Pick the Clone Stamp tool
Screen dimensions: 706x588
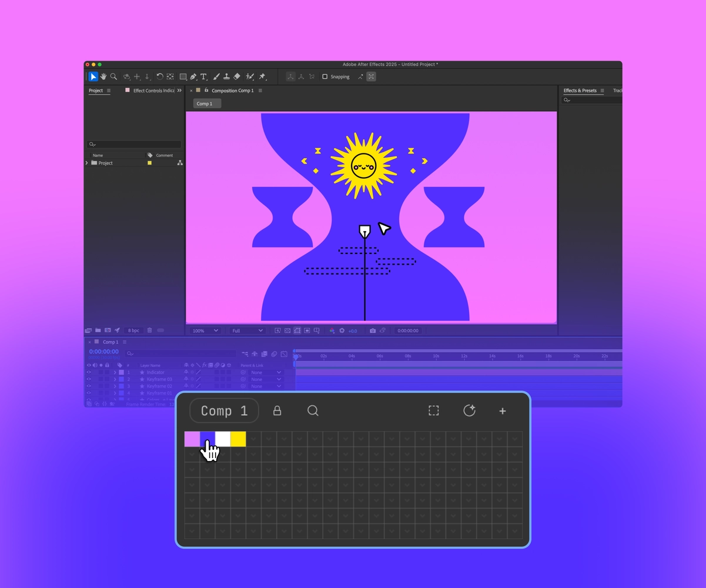226,76
